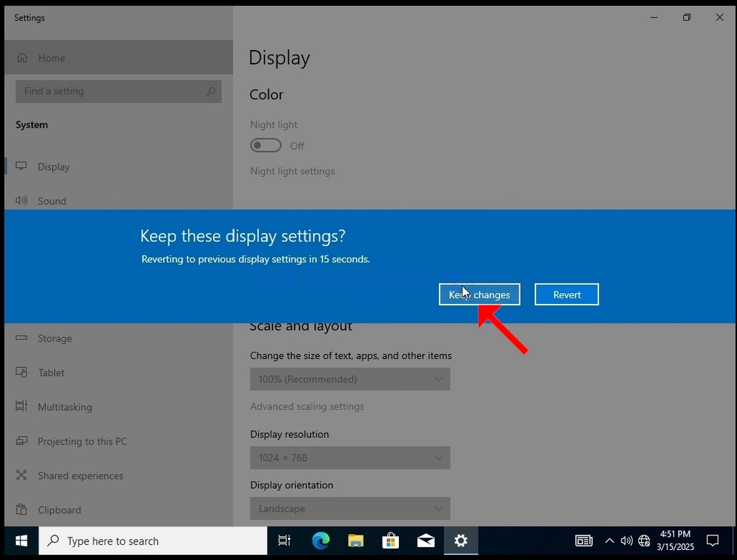This screenshot has height=560, width=737.
Task: Open the Windows Start menu
Action: (21, 540)
